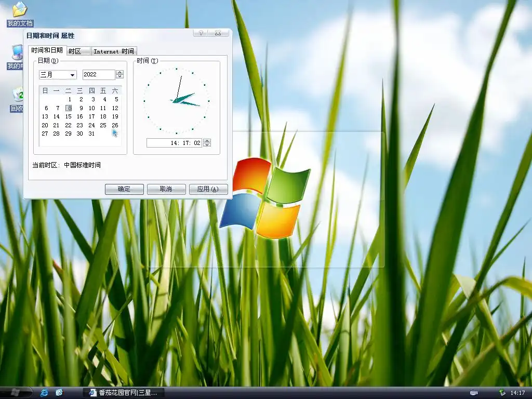Click 确定 to confirm
532x399 pixels.
(124, 189)
